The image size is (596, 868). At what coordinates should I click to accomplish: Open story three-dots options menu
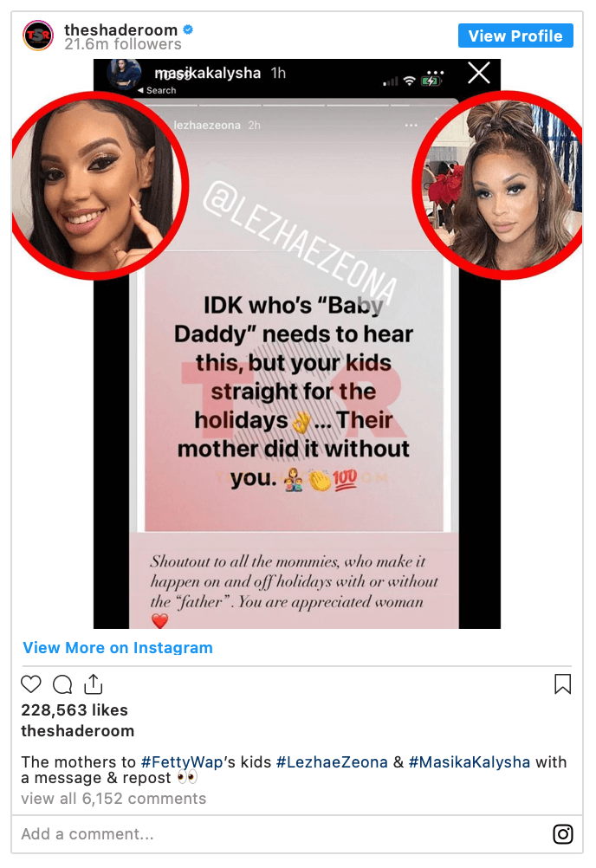[411, 125]
